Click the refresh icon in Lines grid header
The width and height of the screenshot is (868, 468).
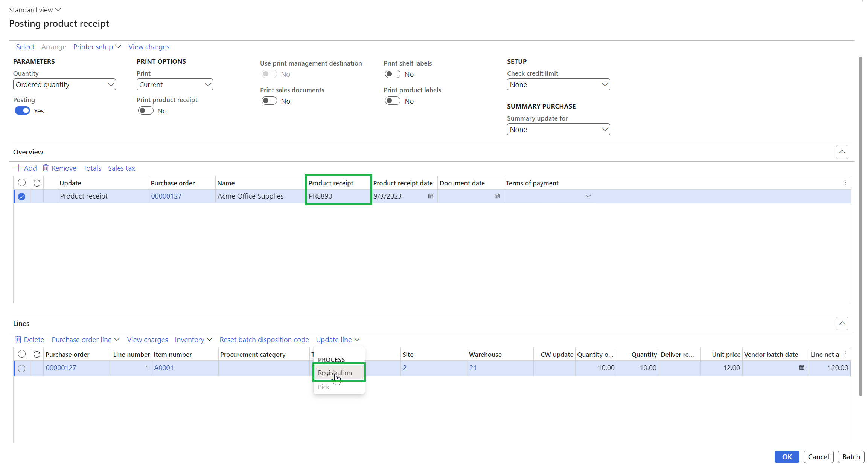37,354
